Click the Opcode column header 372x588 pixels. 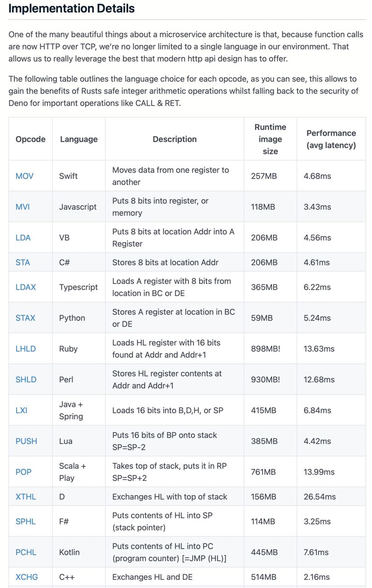(x=30, y=139)
